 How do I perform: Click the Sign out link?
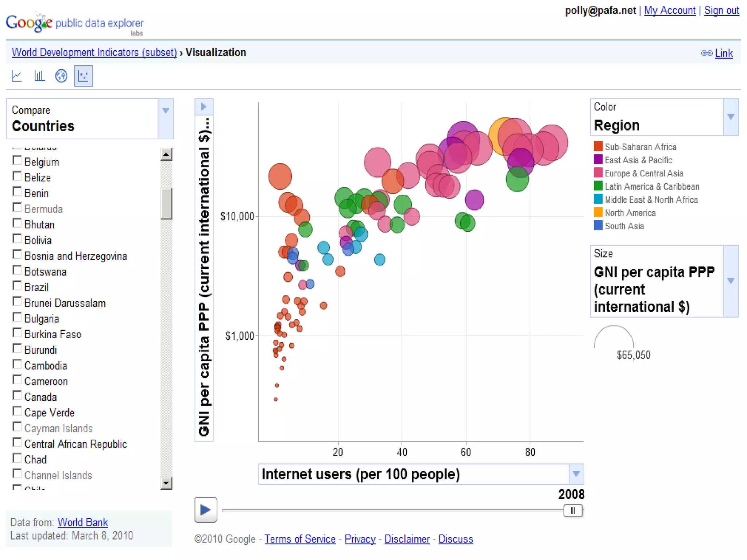[721, 11]
